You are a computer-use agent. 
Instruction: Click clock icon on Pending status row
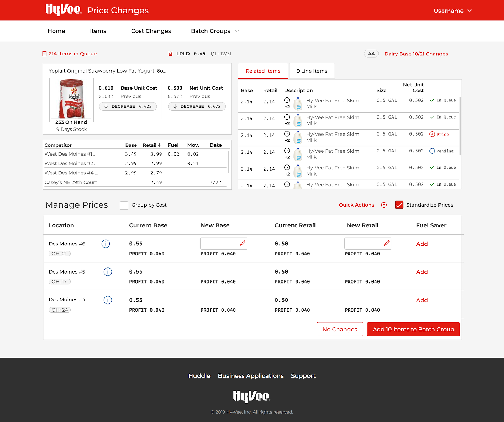287,151
